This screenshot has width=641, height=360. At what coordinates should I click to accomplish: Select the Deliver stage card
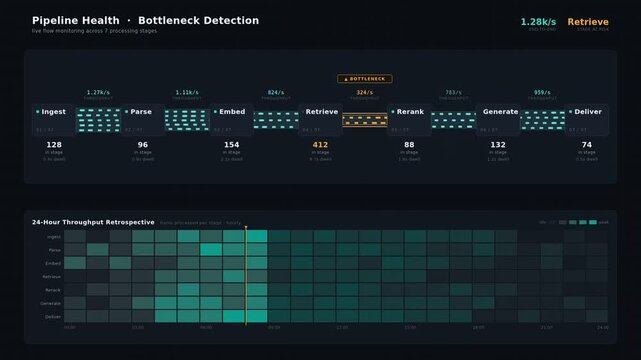(587, 120)
